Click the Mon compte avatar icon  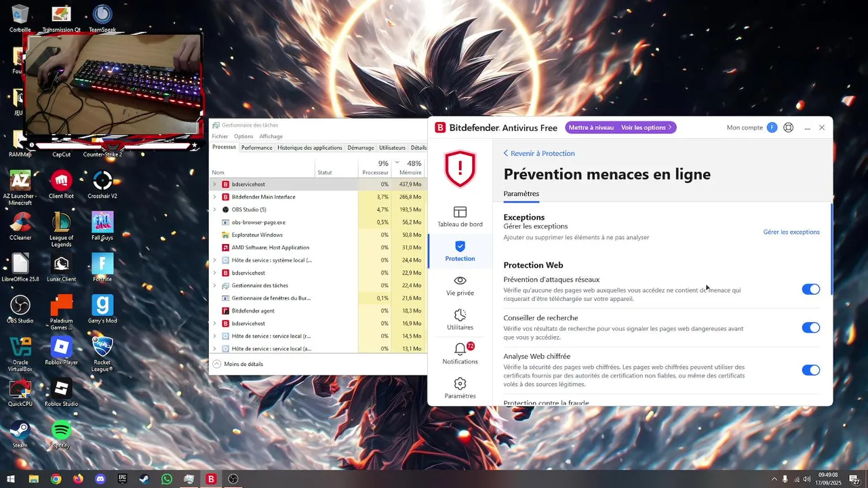[x=772, y=127]
